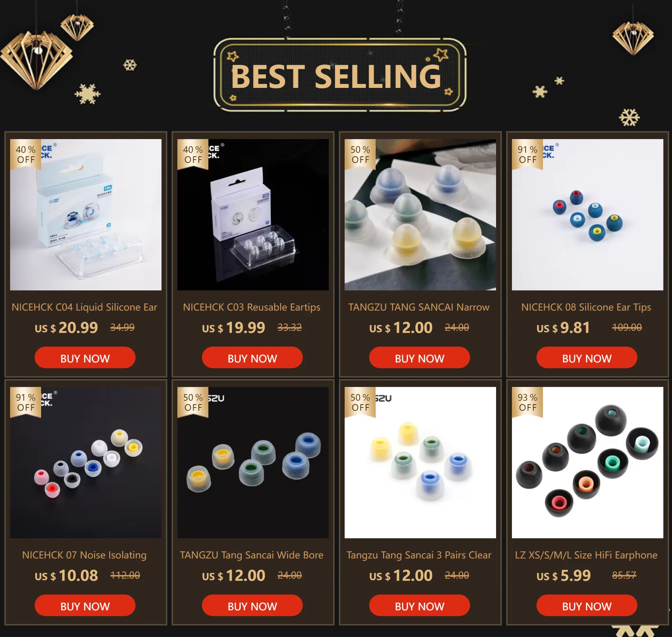
Task: Click BUY NOW for Tang Sancai 3 Pairs Clear
Action: tap(420, 605)
